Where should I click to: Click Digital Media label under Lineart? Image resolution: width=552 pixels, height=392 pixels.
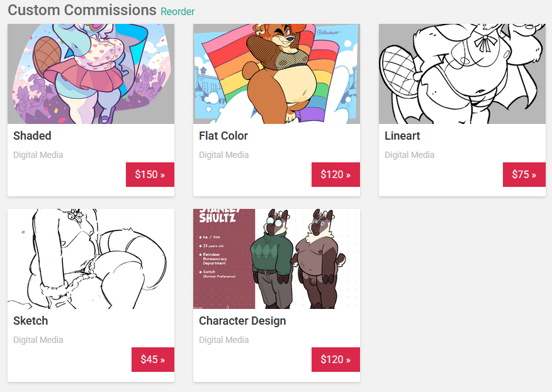(x=409, y=155)
